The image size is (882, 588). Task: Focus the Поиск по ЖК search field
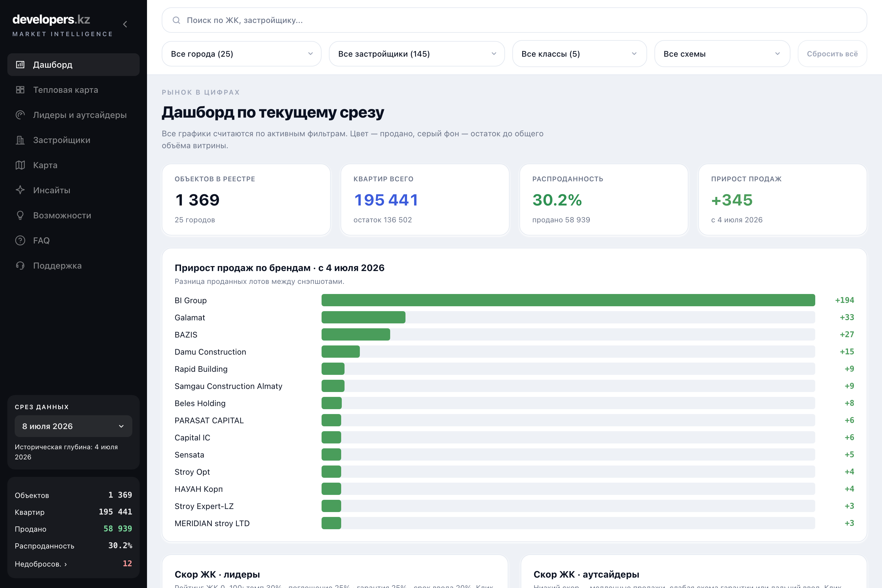(x=514, y=20)
